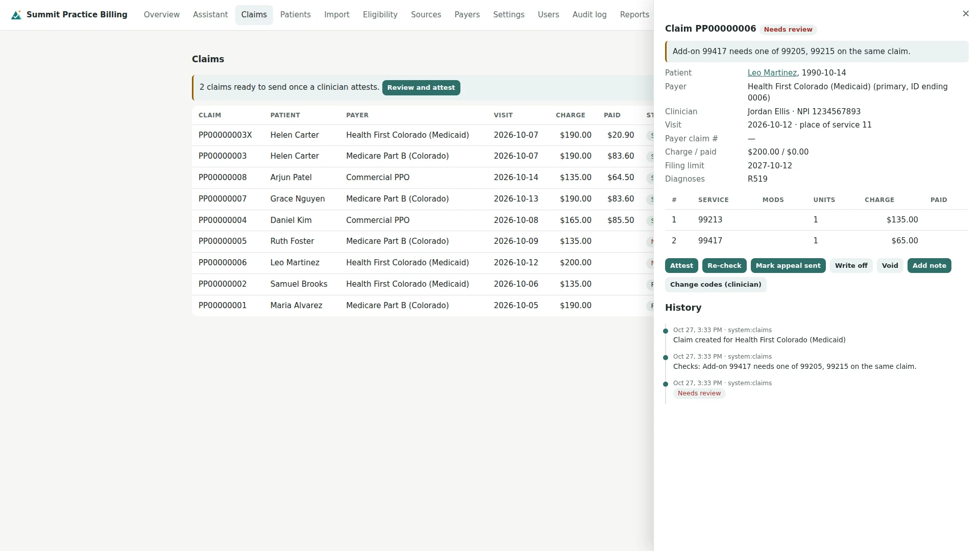
Task: Switch to the Assistant tab
Action: point(210,15)
